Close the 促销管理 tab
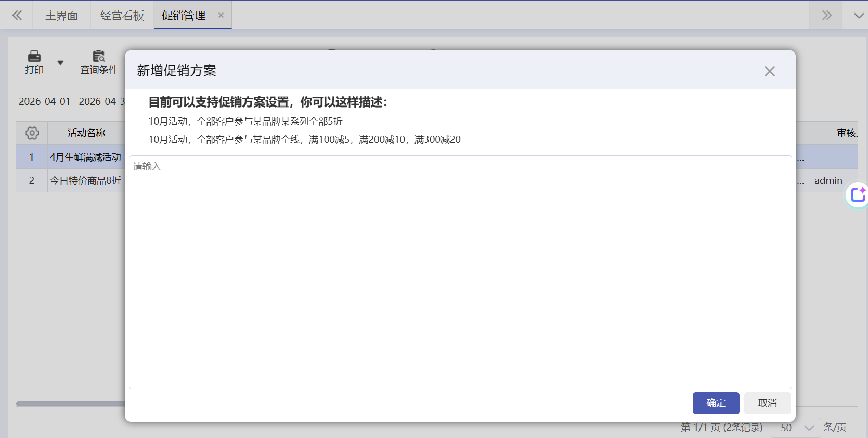Viewport: 868px width, 438px height. click(x=221, y=16)
